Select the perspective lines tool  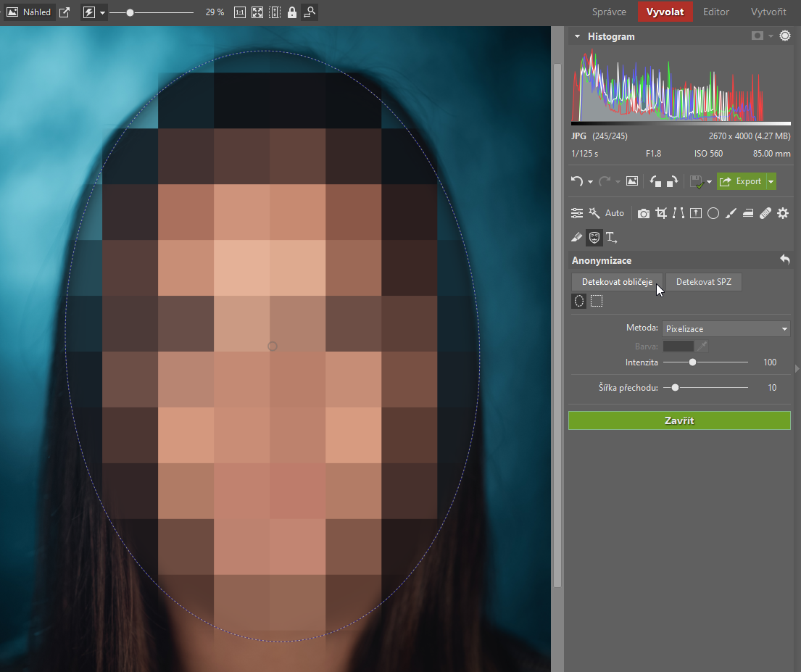click(678, 213)
